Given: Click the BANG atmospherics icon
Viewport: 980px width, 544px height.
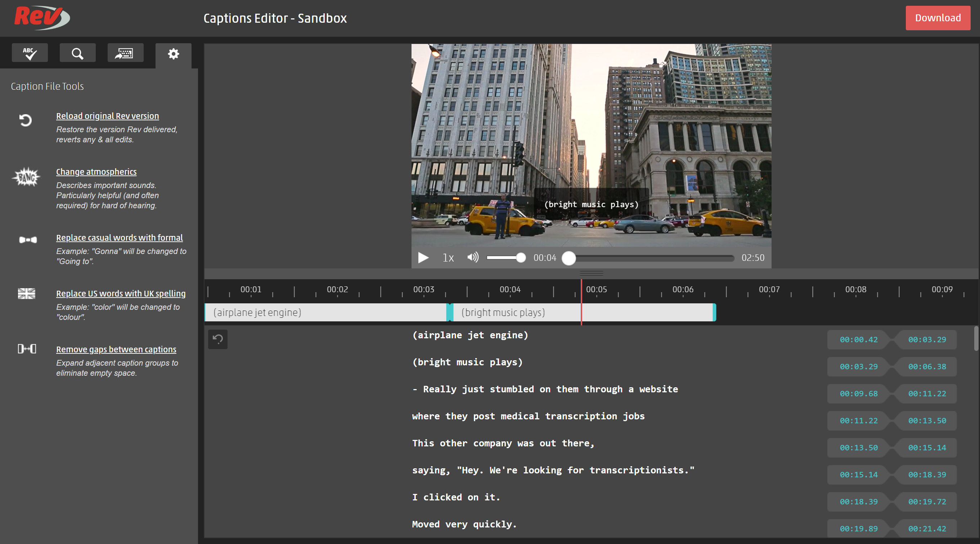Looking at the screenshot, I should tap(26, 177).
